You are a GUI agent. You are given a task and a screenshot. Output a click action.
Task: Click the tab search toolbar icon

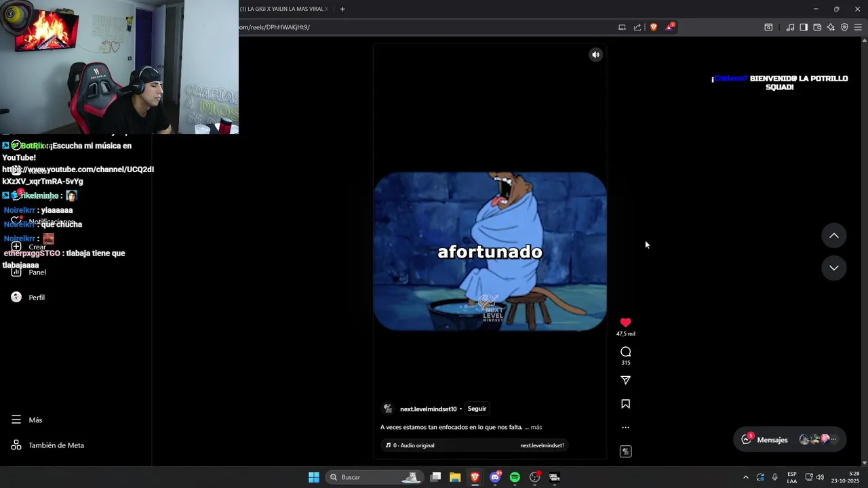pos(768,27)
